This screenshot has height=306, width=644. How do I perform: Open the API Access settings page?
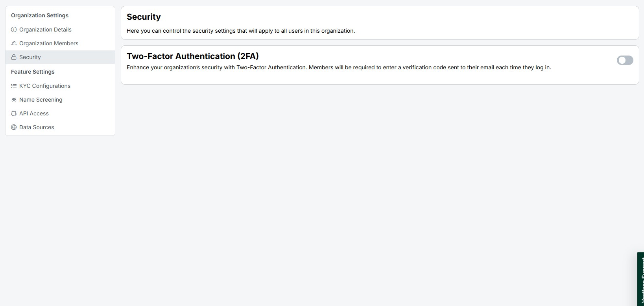point(34,113)
